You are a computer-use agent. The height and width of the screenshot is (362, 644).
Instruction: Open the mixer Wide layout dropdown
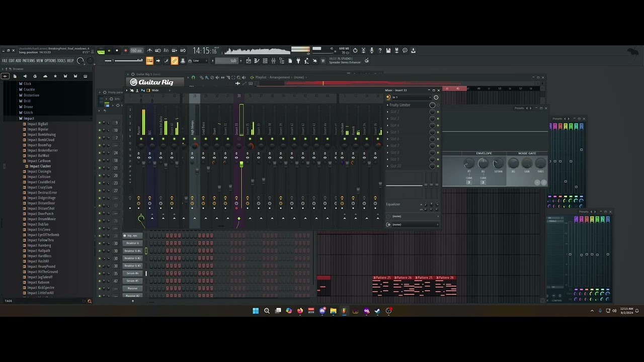point(160,90)
